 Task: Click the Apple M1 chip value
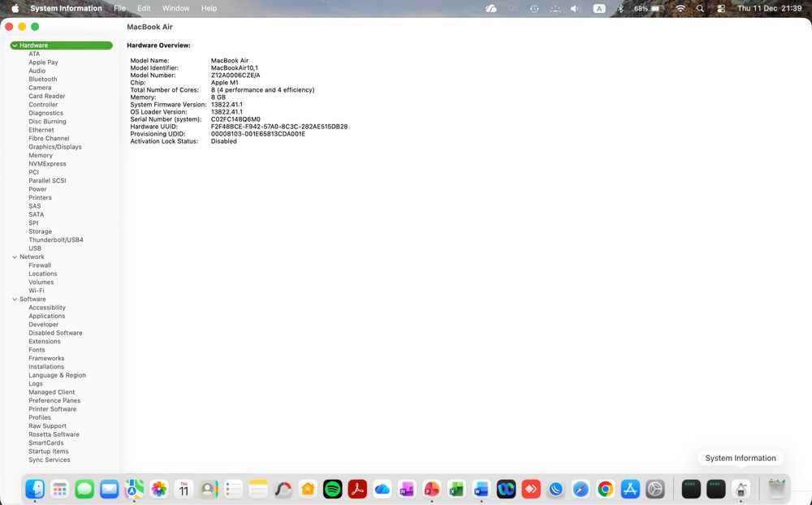pos(225,82)
